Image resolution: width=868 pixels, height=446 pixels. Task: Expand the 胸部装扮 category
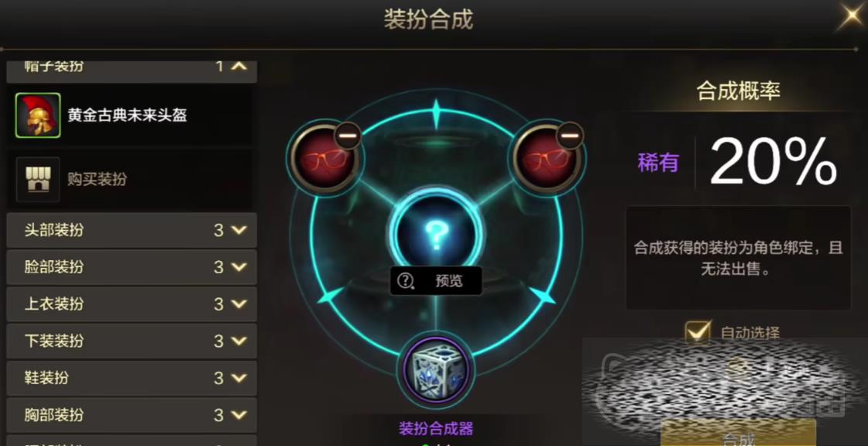click(x=132, y=415)
